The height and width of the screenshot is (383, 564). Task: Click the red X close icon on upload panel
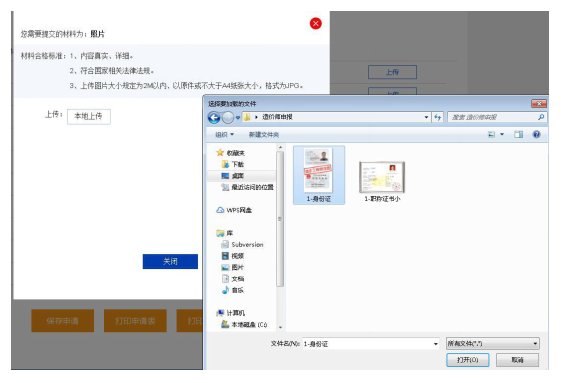[315, 24]
